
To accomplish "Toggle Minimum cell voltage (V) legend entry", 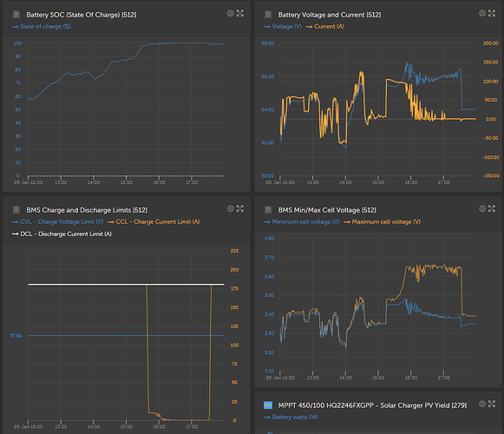I will [x=302, y=221].
